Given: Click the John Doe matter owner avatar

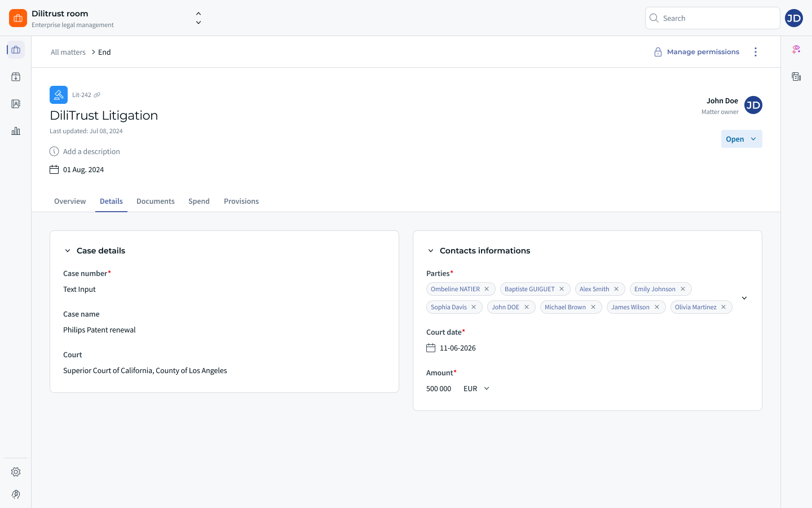Looking at the screenshot, I should tap(753, 105).
